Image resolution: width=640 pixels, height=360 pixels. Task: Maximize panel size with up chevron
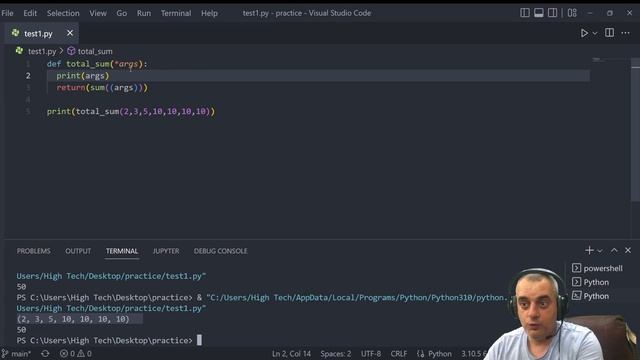coord(614,250)
